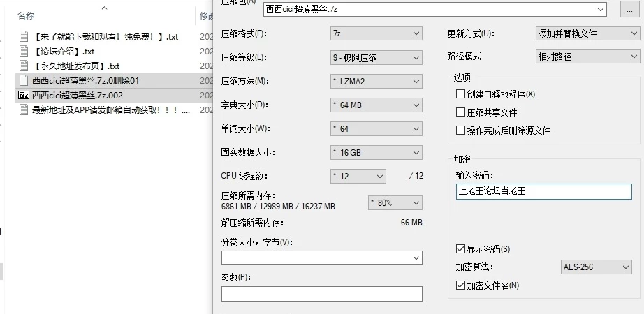The image size is (644, 314).
Task: Click the browse "..." button beside archive name
Action: (x=629, y=9)
